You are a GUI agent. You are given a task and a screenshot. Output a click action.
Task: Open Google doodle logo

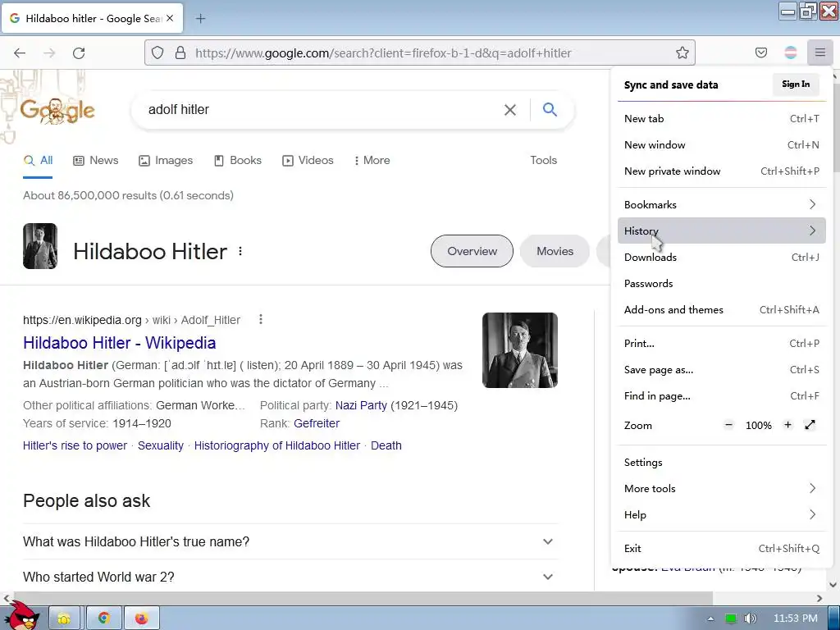[x=57, y=111]
